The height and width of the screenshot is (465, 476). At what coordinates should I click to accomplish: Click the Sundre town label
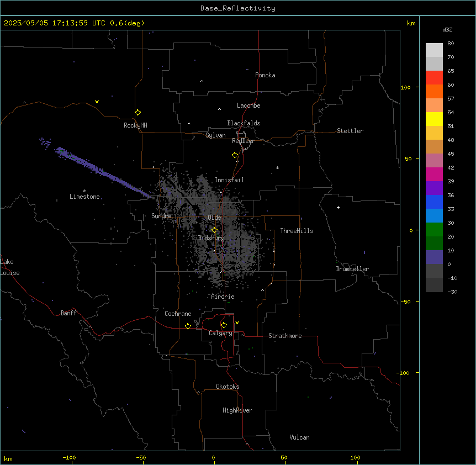click(x=161, y=216)
